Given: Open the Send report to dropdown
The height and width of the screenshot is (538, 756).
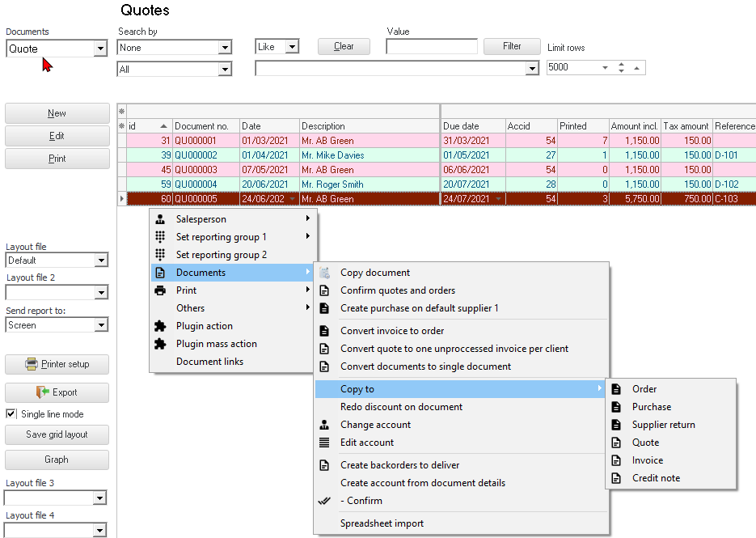Looking at the screenshot, I should (100, 325).
